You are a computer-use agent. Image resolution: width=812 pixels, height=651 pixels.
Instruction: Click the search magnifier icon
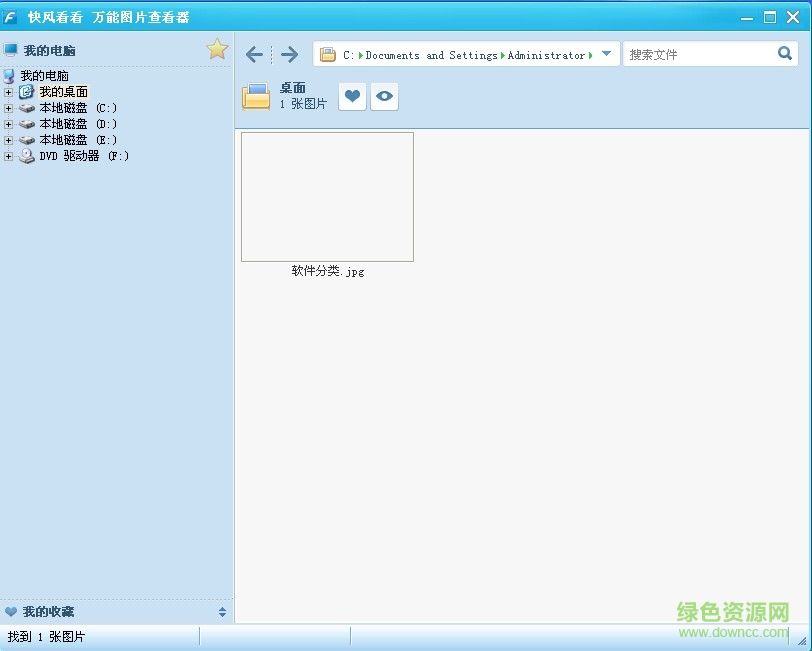(x=785, y=54)
